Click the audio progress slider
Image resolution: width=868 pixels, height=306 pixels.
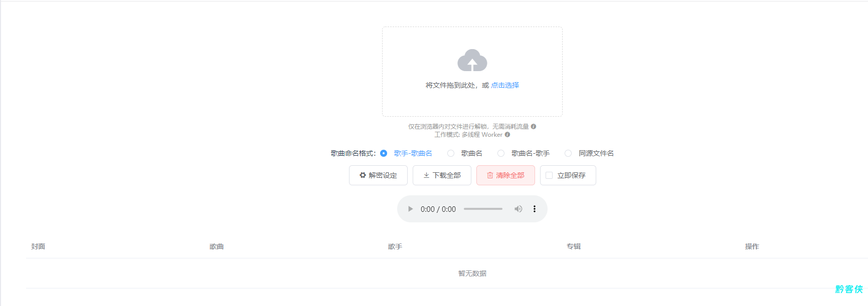(x=483, y=209)
